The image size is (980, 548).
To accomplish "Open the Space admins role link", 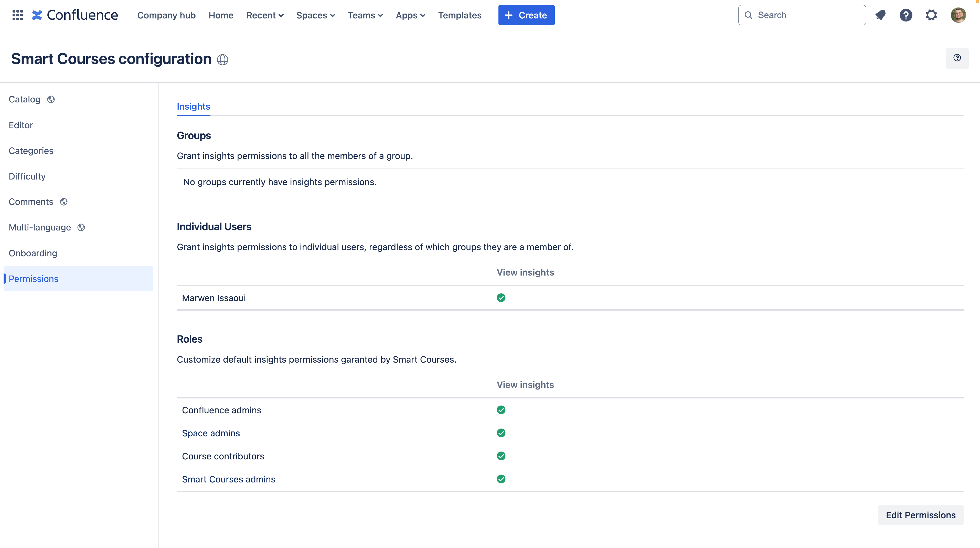I will click(211, 433).
